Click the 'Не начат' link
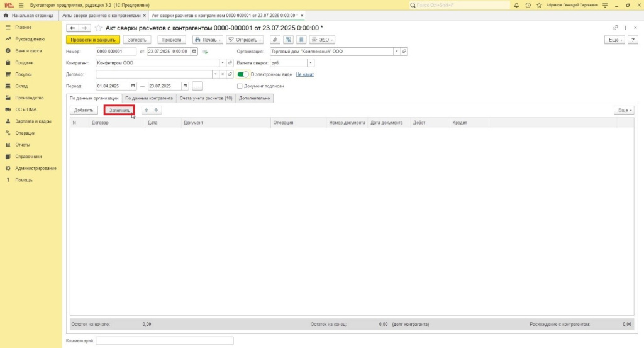 [x=304, y=74]
